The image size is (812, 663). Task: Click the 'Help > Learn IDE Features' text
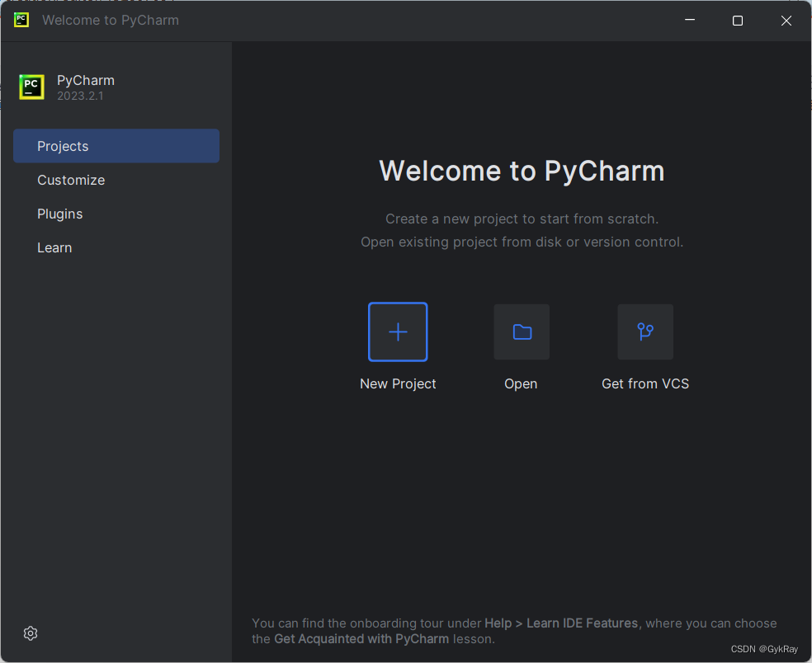pyautogui.click(x=561, y=623)
